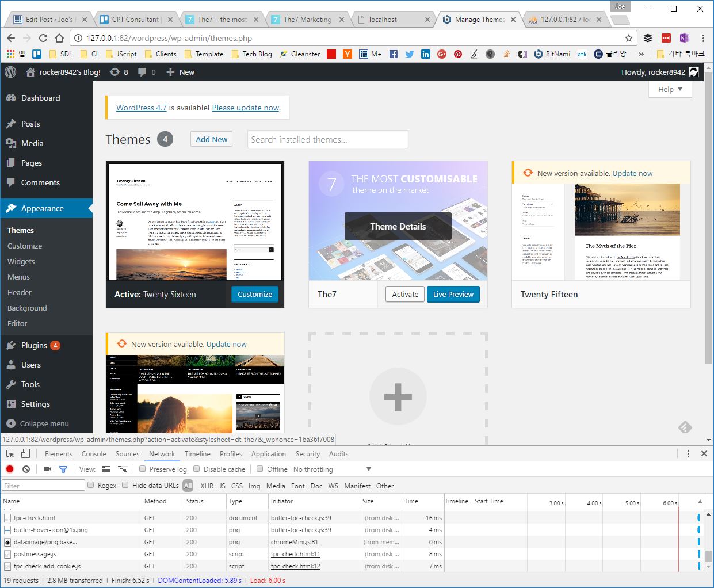Go to browser home page

59,38
